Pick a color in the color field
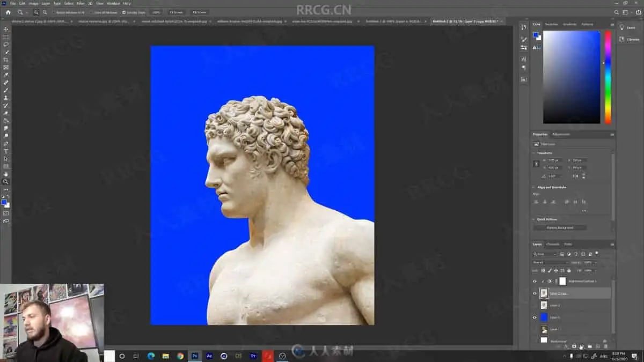This screenshot has width=644, height=362. [x=572, y=77]
